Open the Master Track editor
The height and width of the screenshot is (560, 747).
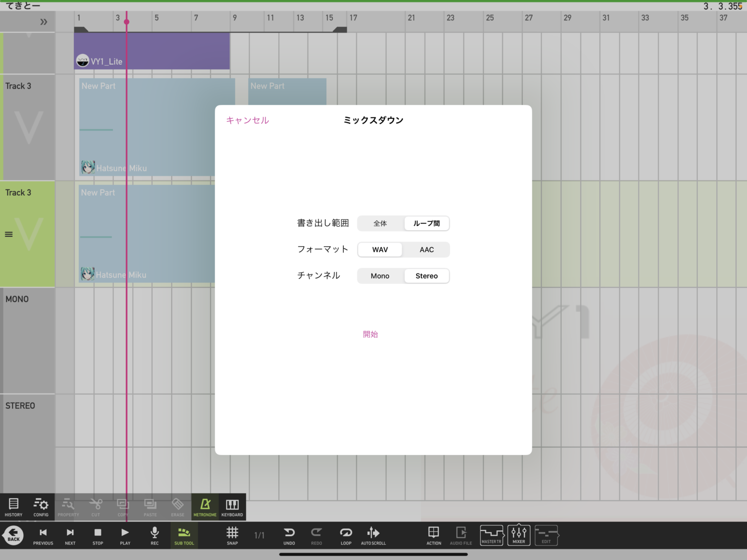coord(491,535)
